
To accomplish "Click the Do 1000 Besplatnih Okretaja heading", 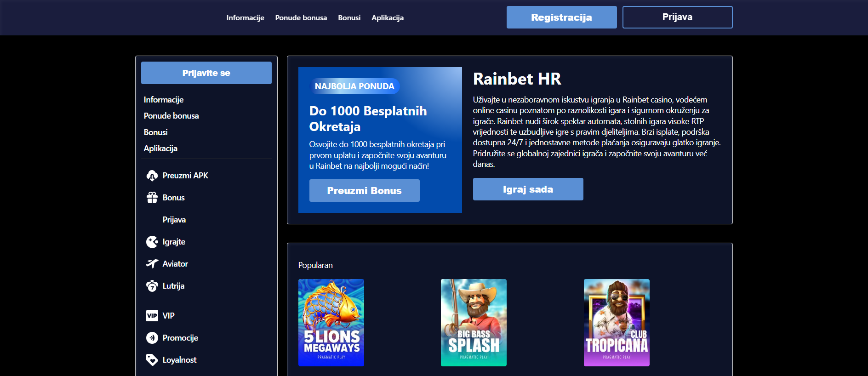I will pyautogui.click(x=368, y=119).
